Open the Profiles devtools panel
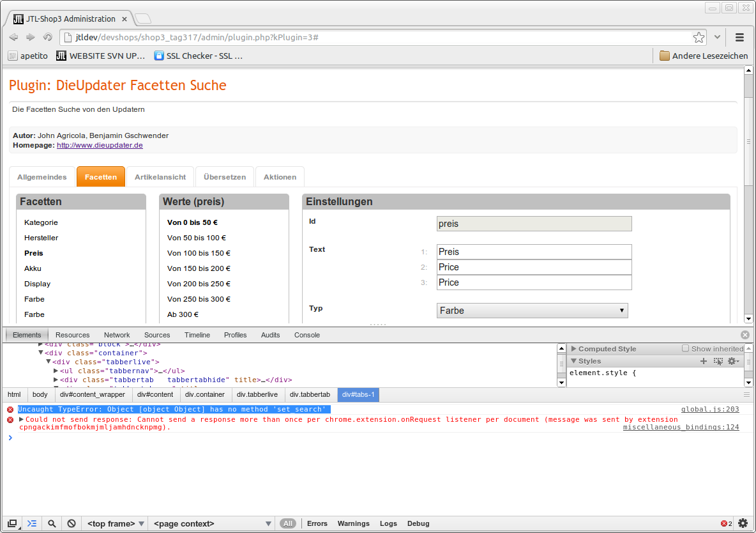 (235, 335)
